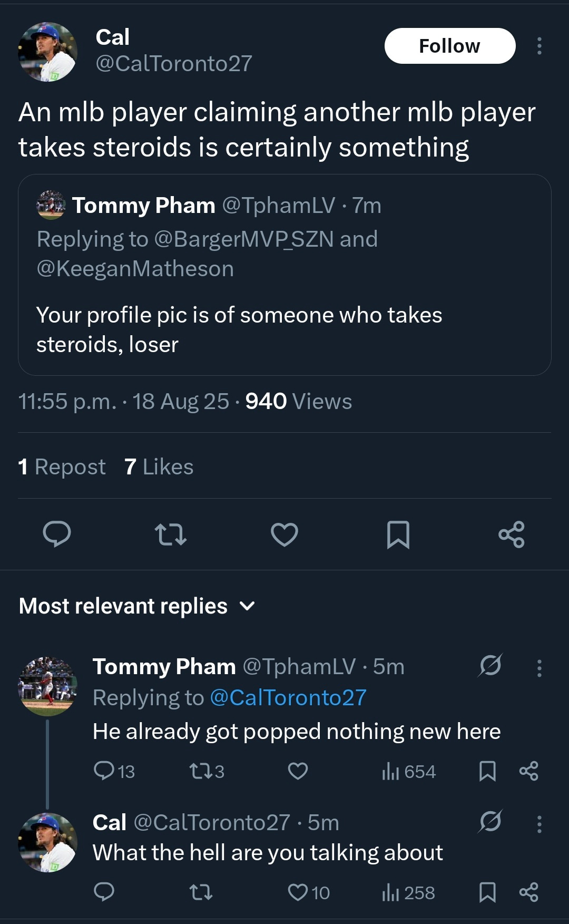Viewport: 569px width, 924px height.
Task: Like Cal's main post
Action: 284,534
